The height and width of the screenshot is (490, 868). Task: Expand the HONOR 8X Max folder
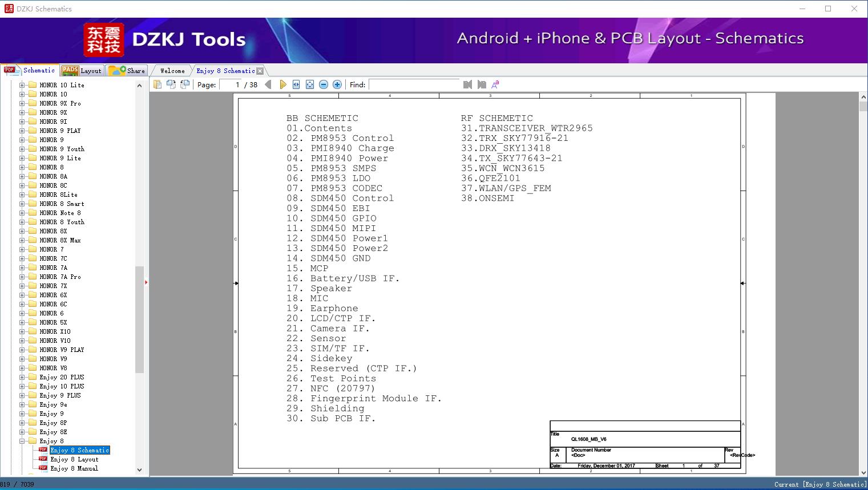pyautogui.click(x=22, y=240)
